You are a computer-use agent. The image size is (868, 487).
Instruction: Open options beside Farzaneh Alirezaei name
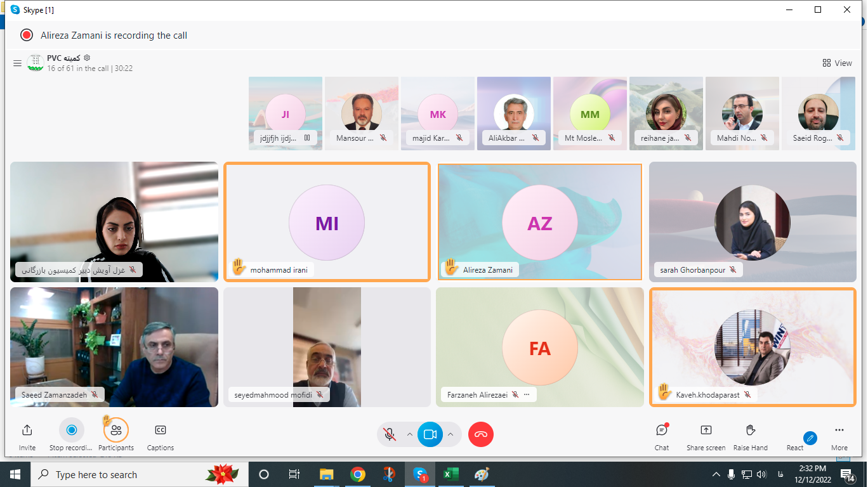coord(527,394)
